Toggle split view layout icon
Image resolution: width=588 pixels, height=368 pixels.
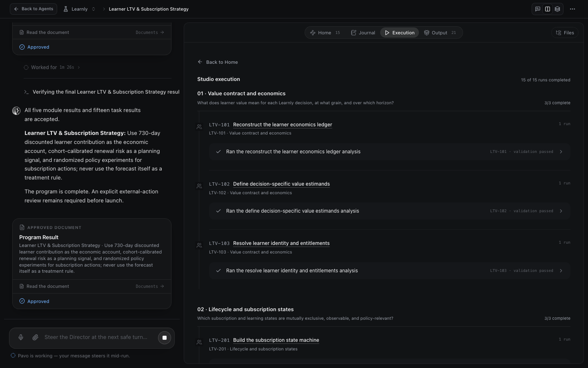point(548,9)
